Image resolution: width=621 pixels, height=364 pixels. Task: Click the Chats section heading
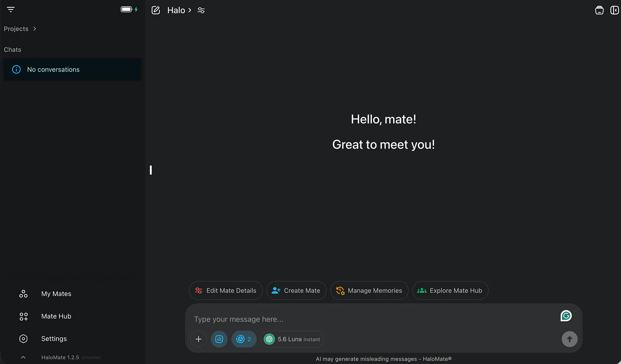coord(12,50)
